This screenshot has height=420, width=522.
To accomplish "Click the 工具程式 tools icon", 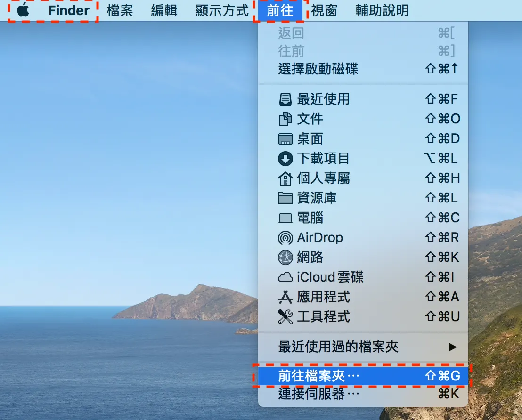I will point(285,317).
